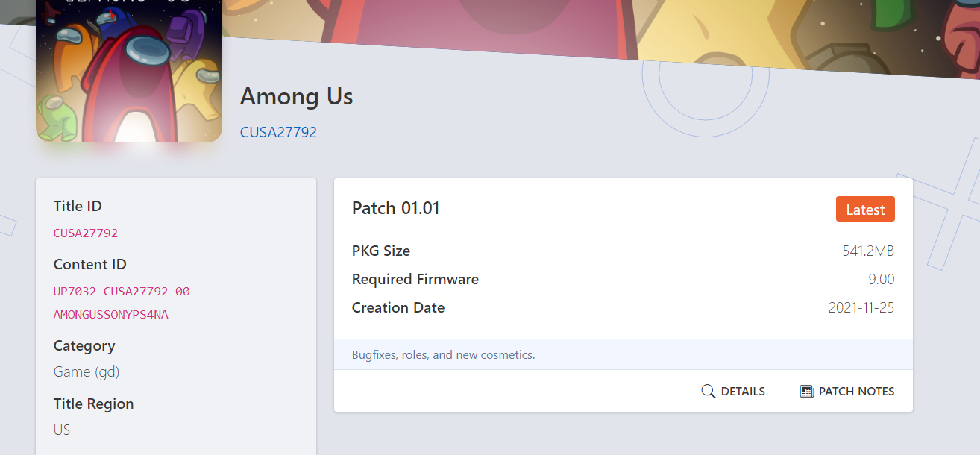Select the pink CUSA27792 Title ID code
The height and width of the screenshot is (455, 980).
86,233
